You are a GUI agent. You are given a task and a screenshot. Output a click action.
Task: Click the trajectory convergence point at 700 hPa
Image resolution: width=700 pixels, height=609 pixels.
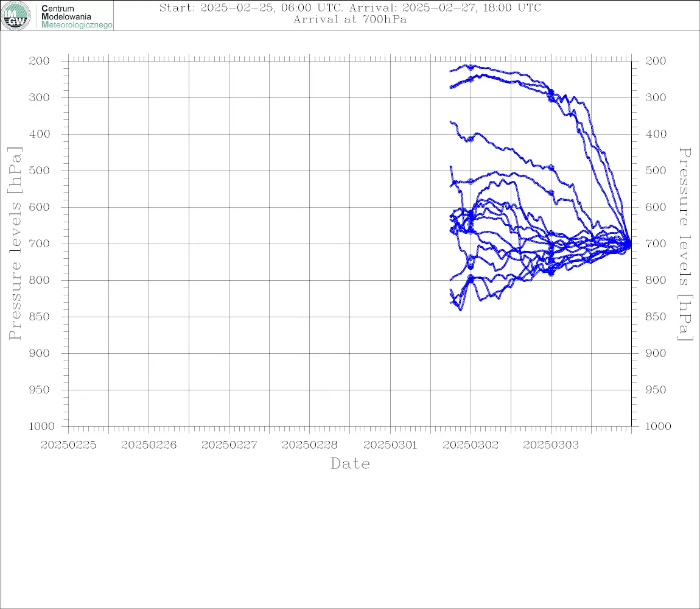[x=629, y=244]
